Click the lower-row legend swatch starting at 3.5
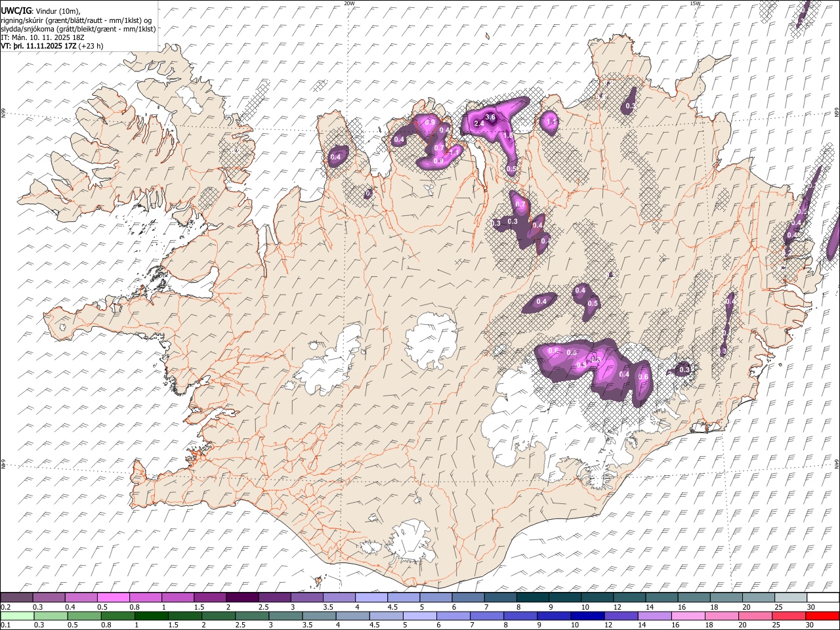Image resolution: width=840 pixels, height=630 pixels. tap(319, 616)
